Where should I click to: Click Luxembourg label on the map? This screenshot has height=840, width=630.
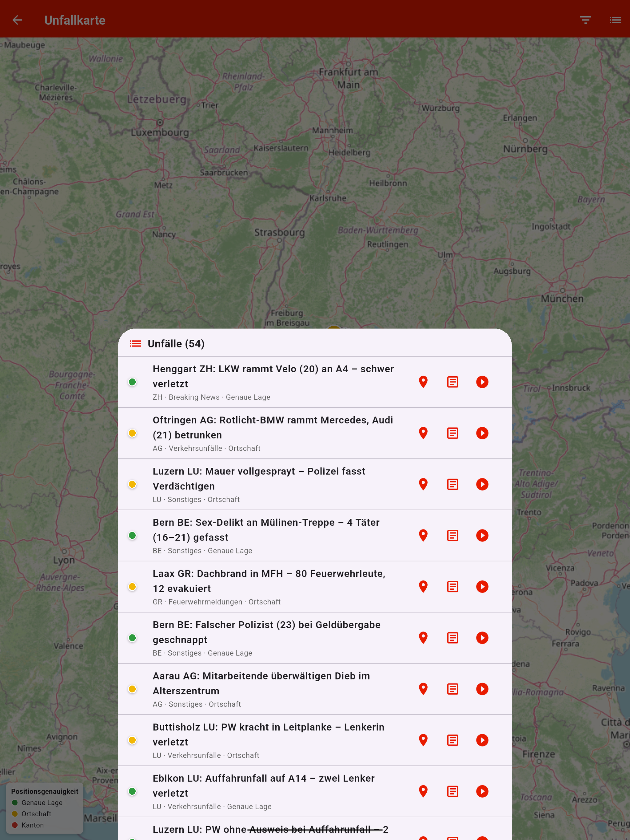[x=160, y=132]
